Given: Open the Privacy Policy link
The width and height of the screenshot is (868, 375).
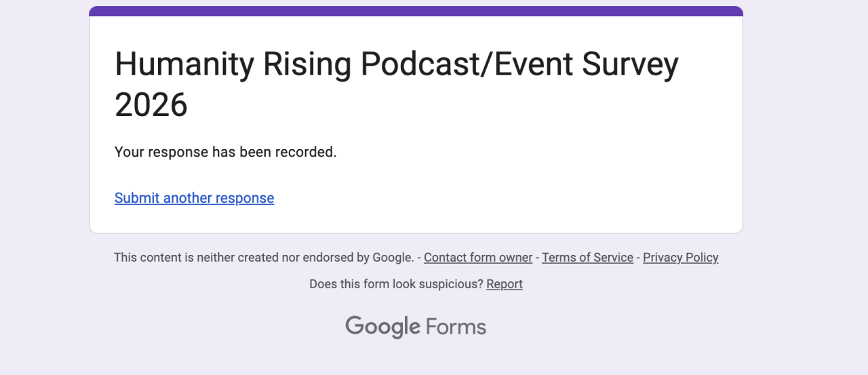Looking at the screenshot, I should [680, 258].
